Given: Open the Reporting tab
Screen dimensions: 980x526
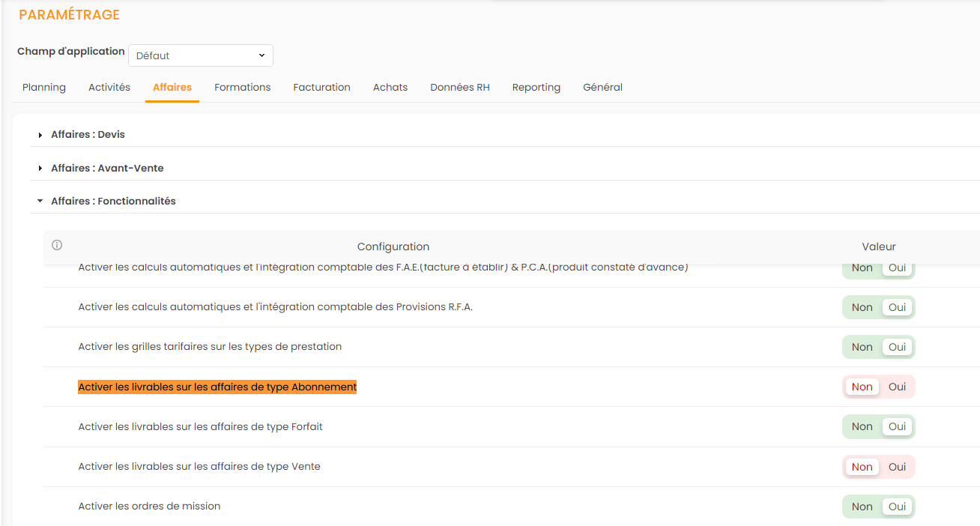Looking at the screenshot, I should [x=536, y=88].
